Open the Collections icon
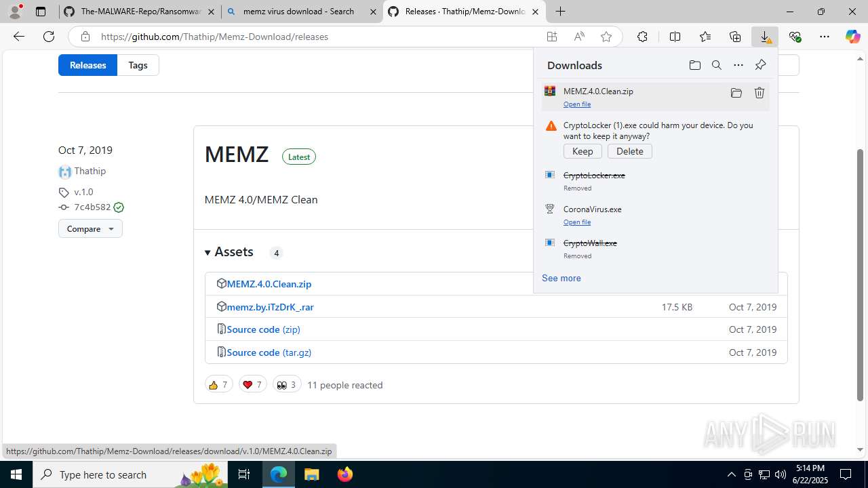Image resolution: width=868 pixels, height=488 pixels. pyautogui.click(x=735, y=37)
